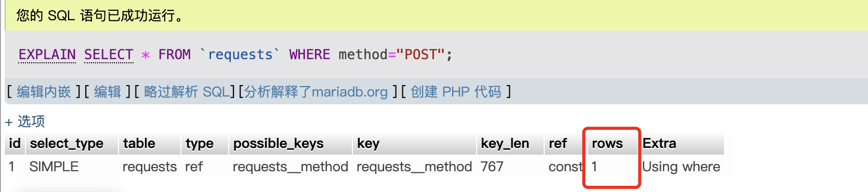Select the Using where cell
868x192 pixels.
tap(681, 167)
